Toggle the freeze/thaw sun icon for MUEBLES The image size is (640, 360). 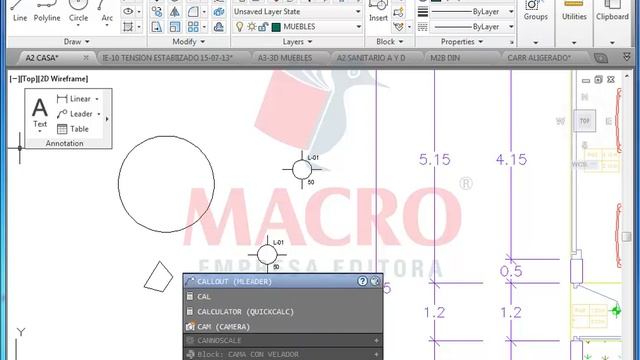(251, 27)
